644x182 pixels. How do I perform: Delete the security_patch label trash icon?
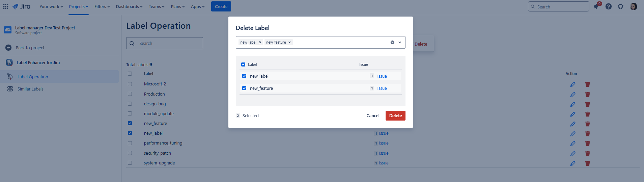click(x=588, y=154)
